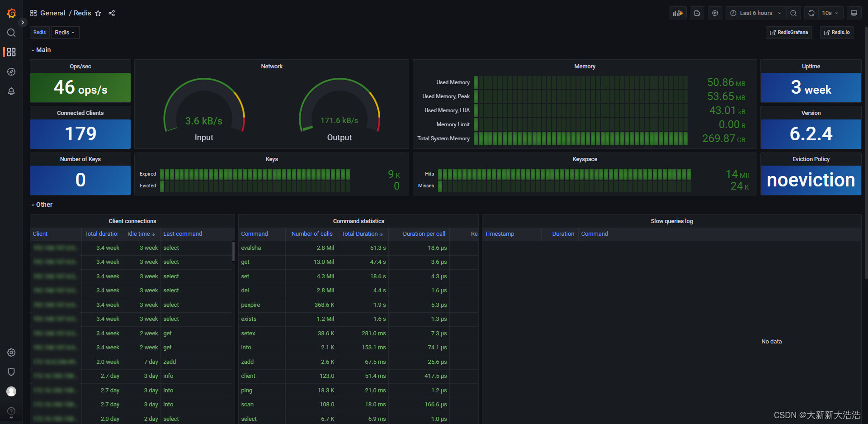
Task: Open the Server Admin shield icon
Action: (x=11, y=372)
